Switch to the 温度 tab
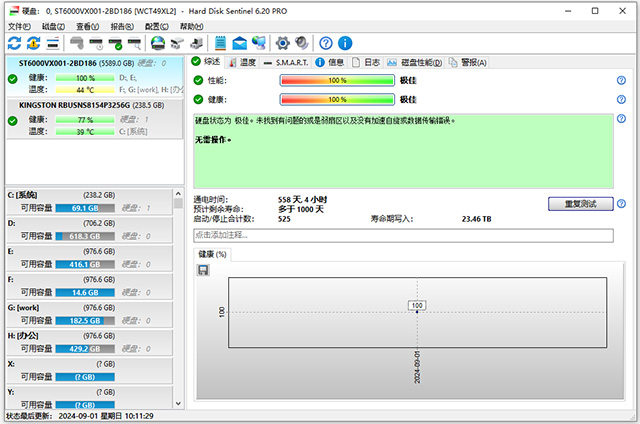The width and height of the screenshot is (640, 424). [242, 62]
